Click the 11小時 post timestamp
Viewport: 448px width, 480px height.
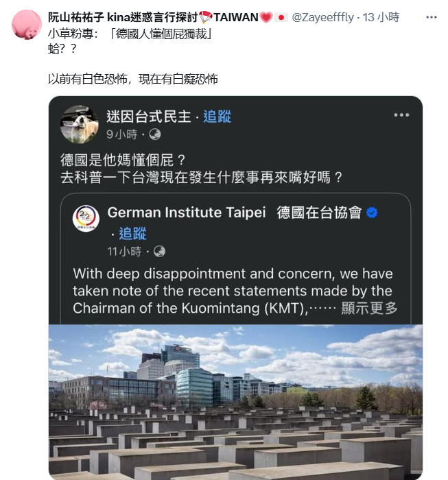pos(124,252)
